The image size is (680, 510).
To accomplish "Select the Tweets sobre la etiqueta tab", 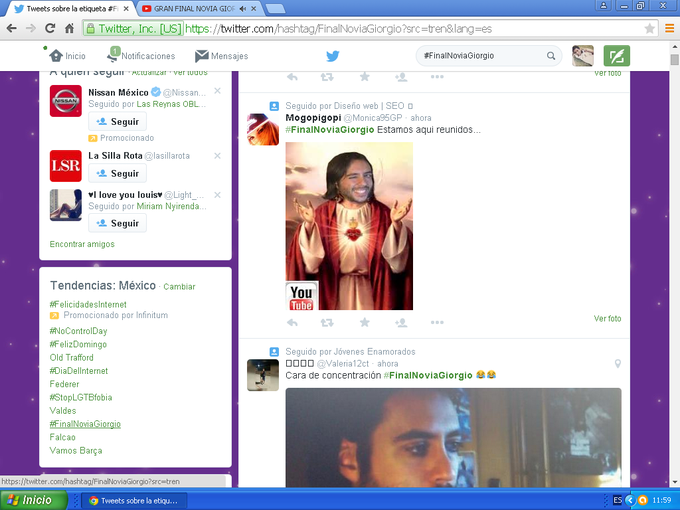I will point(71,9).
